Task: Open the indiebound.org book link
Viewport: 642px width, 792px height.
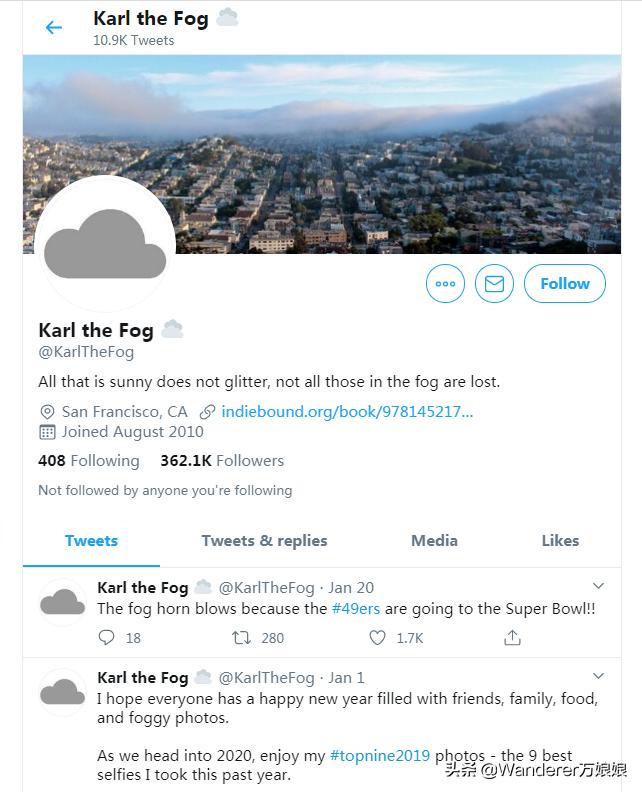Action: click(347, 411)
